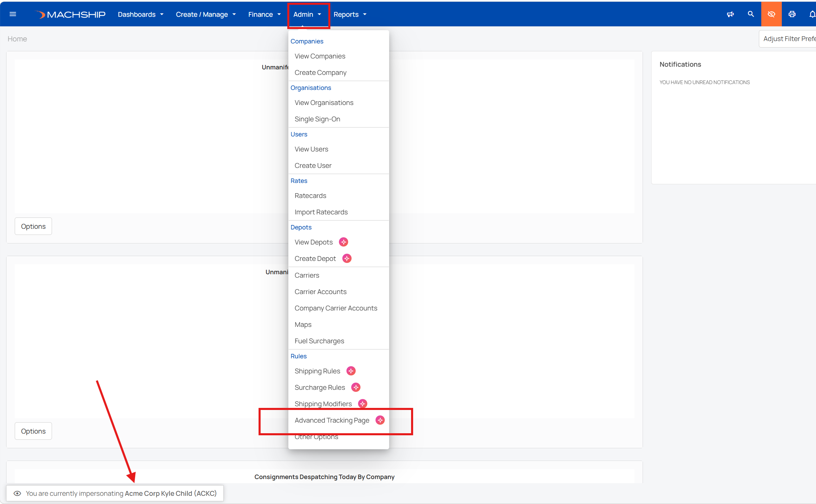Click the impersonating Acme Corp Kyle Child banner
Screen dimensions: 816x504
click(x=115, y=493)
